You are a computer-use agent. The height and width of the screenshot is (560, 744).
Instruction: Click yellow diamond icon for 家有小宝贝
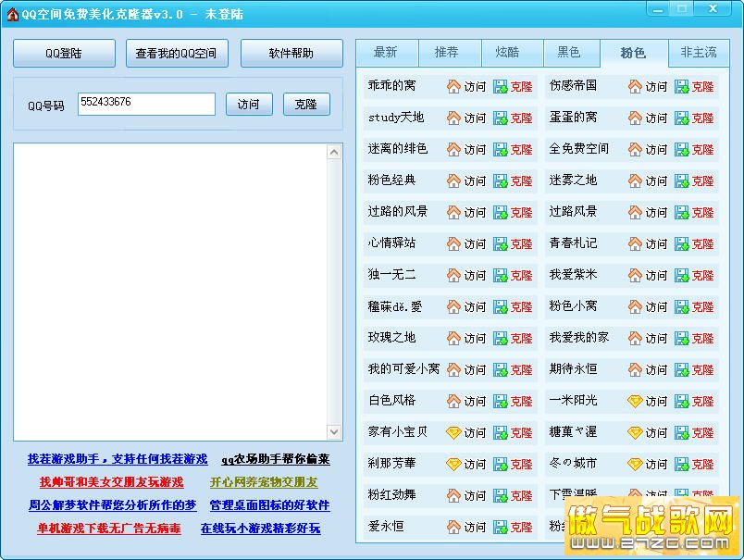pyautogui.click(x=453, y=432)
